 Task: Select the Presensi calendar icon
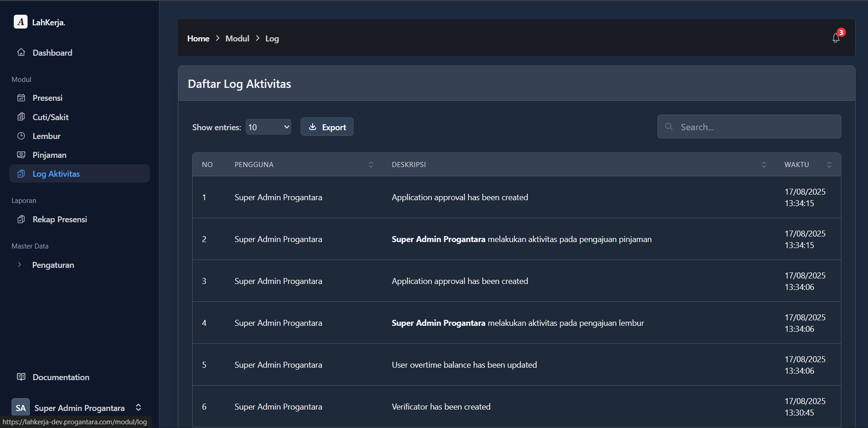[21, 98]
